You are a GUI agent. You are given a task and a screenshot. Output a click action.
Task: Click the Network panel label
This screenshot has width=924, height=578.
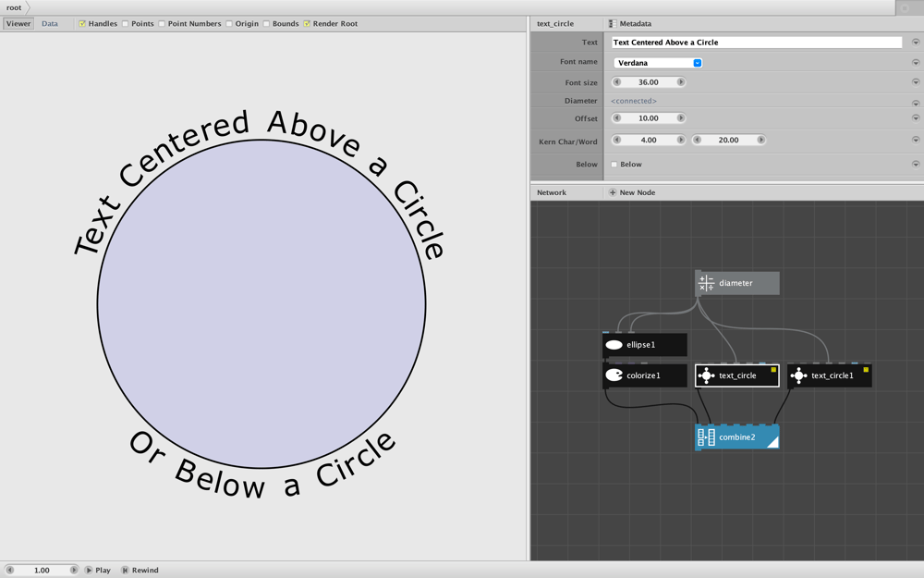[x=551, y=192]
